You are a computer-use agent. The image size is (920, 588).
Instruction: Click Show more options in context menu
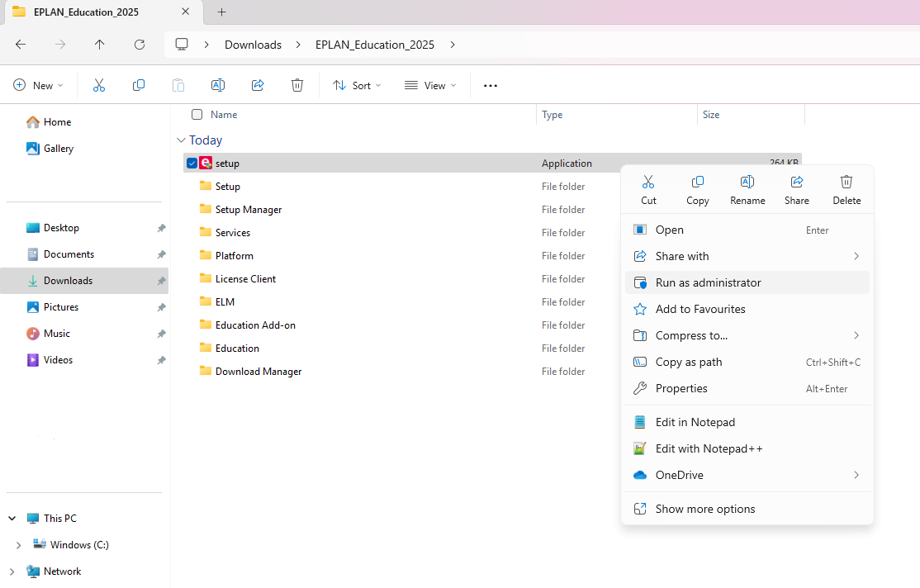coord(706,509)
